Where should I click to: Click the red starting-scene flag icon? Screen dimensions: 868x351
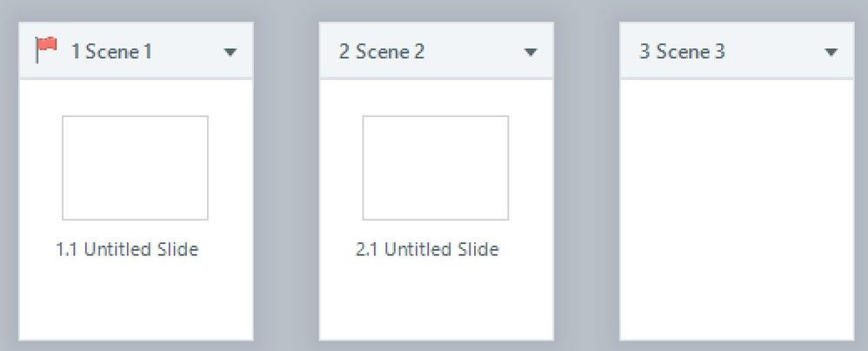pos(45,51)
